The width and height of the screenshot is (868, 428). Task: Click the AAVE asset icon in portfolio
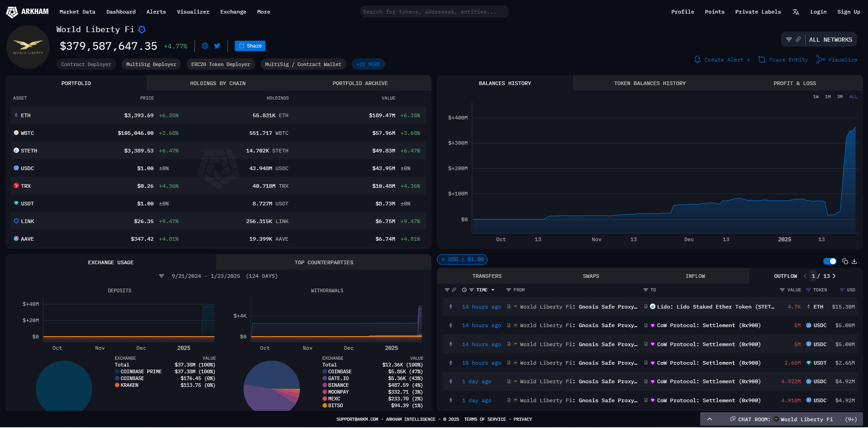pyautogui.click(x=16, y=239)
